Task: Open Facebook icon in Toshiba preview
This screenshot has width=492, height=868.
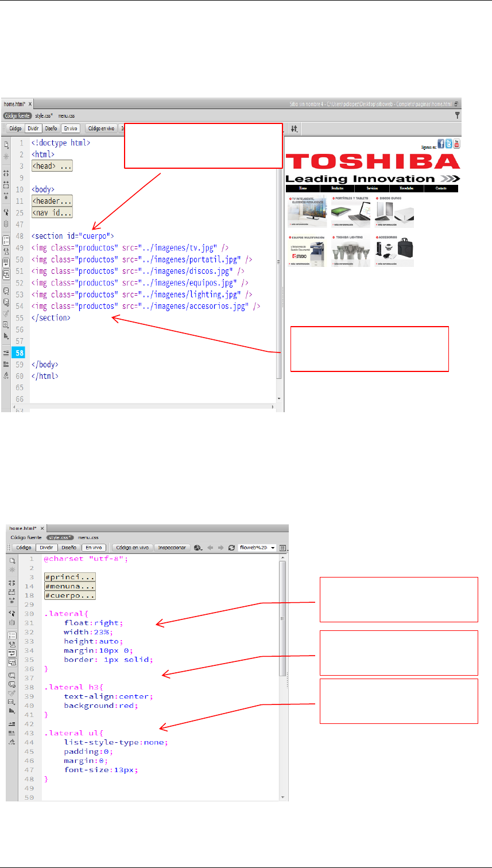Action: pyautogui.click(x=441, y=144)
